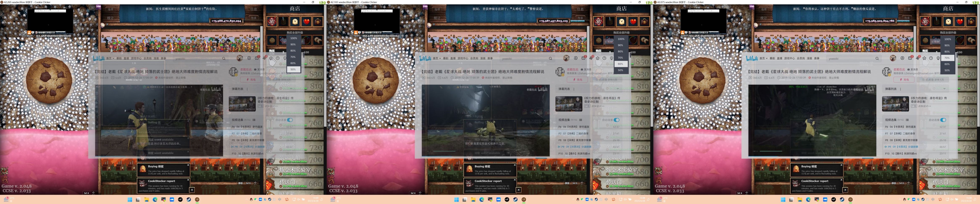Choose 60% in the 42.183 window opacity list
This screenshot has height=204, width=980.
[x=620, y=64]
